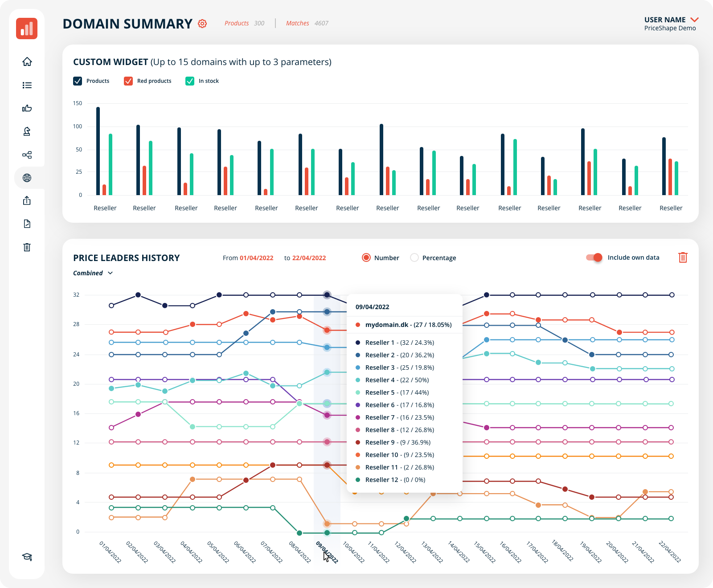Select the globe domain icon in the sidebar

pyautogui.click(x=27, y=178)
